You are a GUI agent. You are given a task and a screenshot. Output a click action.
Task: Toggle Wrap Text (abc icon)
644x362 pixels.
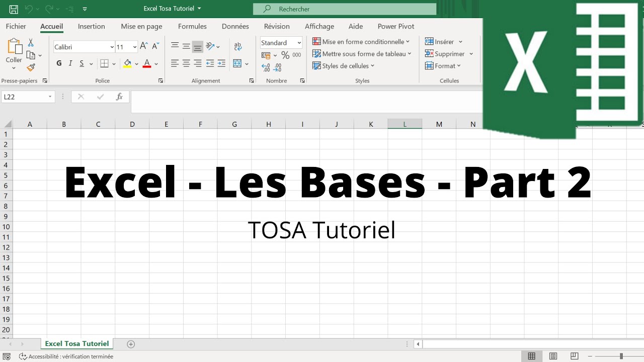coord(238,46)
